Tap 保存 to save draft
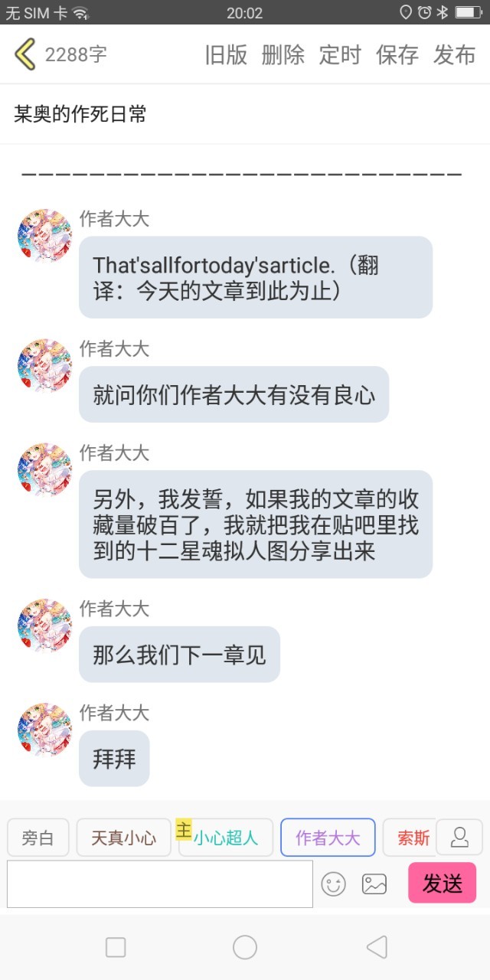Viewport: 490px width, 980px height. pyautogui.click(x=397, y=55)
